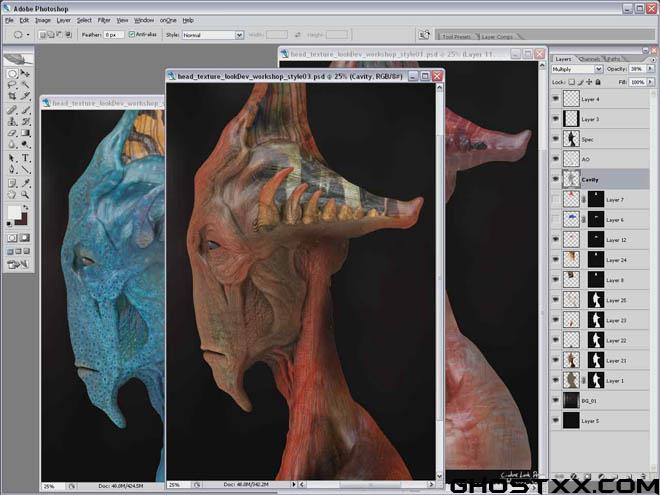This screenshot has height=495, width=660.
Task: Hide the Layer 4 layer
Action: pos(556,99)
